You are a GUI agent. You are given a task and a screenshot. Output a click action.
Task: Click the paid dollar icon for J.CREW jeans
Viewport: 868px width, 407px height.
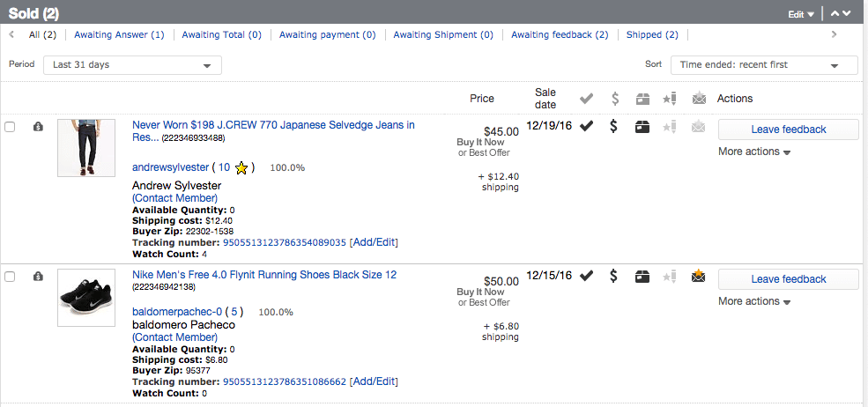(x=614, y=126)
